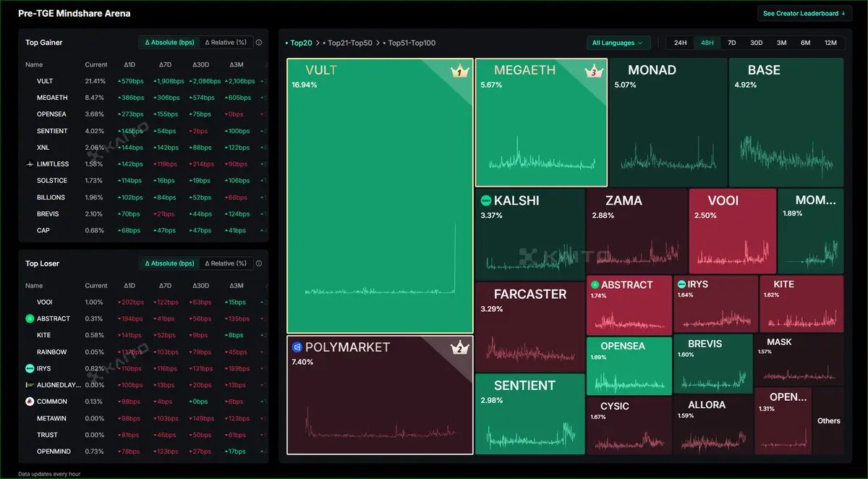The width and height of the screenshot is (868, 479).
Task: Open the FARCASTER treemap tile
Action: coord(529,327)
